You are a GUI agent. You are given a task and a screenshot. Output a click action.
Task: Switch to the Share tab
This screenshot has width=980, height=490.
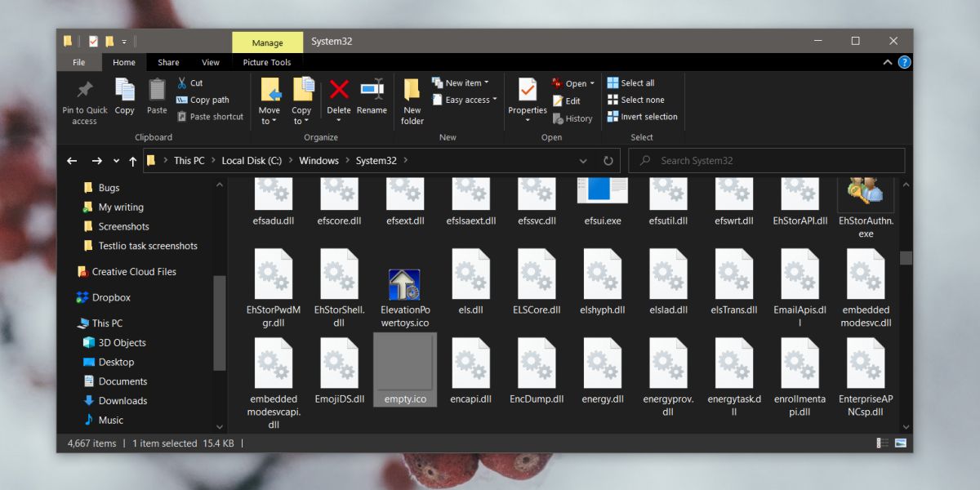169,62
